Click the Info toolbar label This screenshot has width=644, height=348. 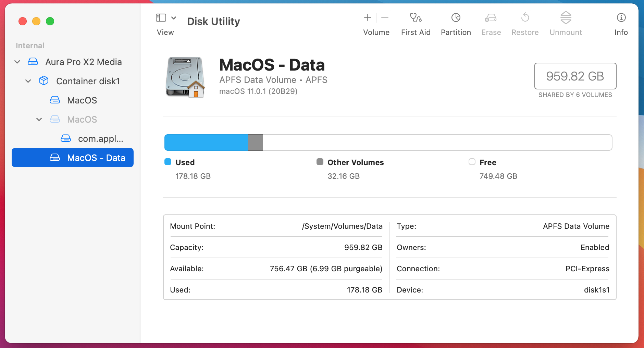[x=621, y=32]
